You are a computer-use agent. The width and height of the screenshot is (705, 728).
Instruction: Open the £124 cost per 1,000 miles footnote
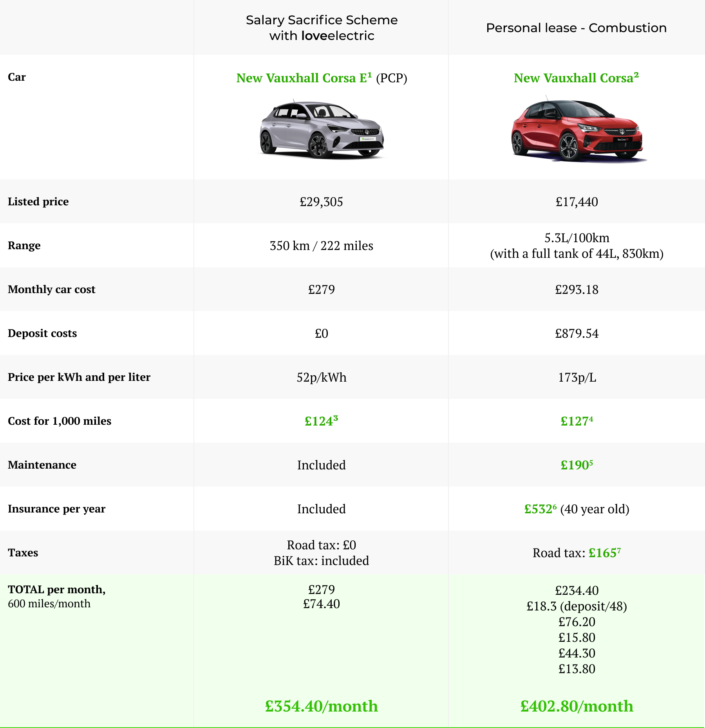(x=321, y=421)
